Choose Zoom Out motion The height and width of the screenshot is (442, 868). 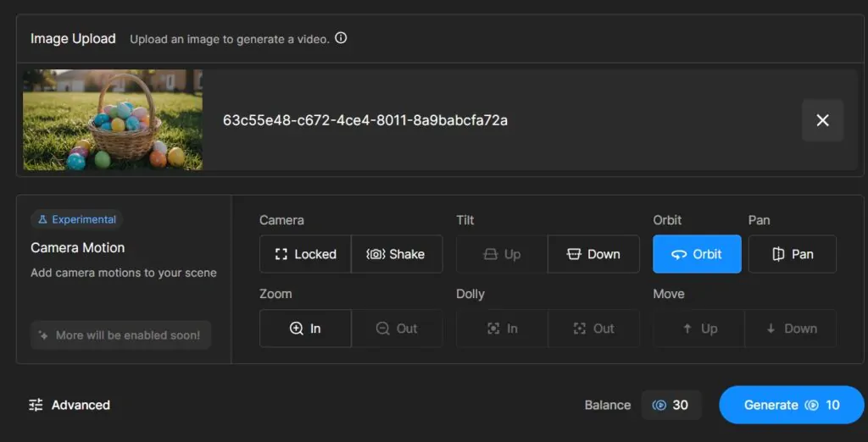coord(397,329)
